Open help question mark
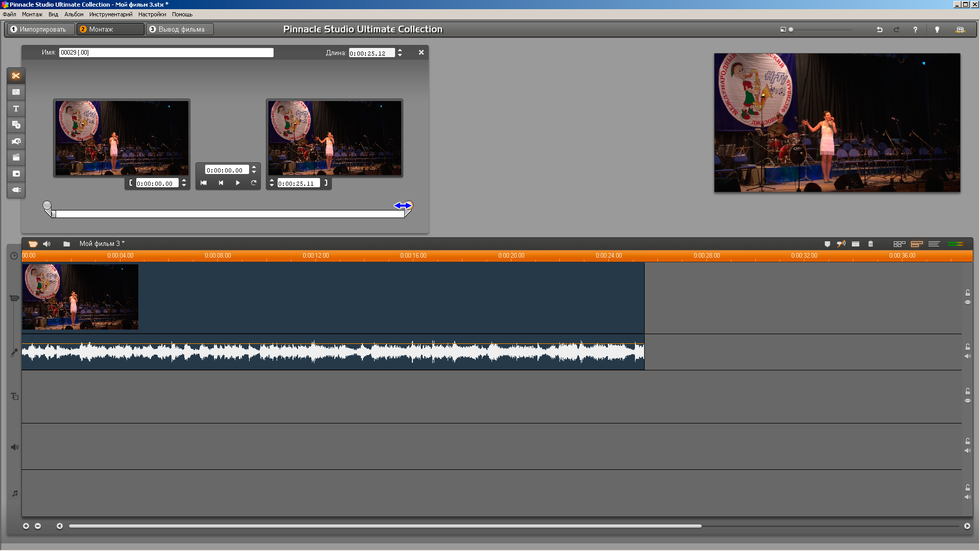This screenshot has width=980, height=551. click(x=915, y=30)
